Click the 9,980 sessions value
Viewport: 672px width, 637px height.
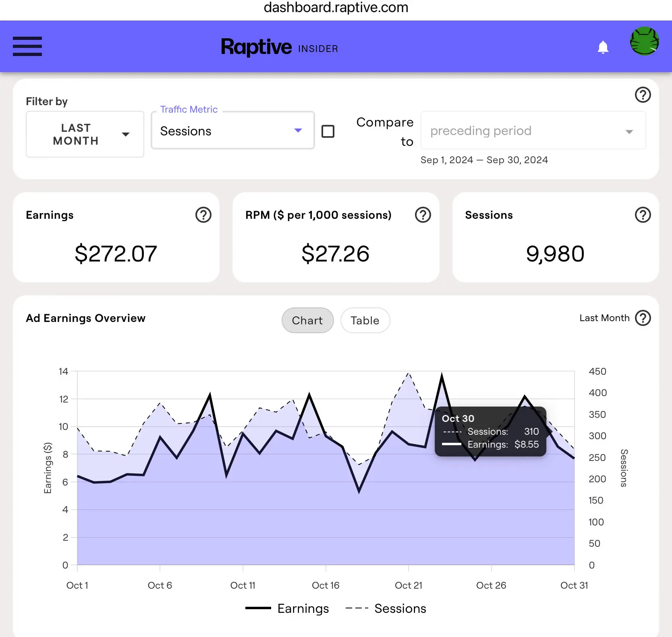pyautogui.click(x=555, y=254)
